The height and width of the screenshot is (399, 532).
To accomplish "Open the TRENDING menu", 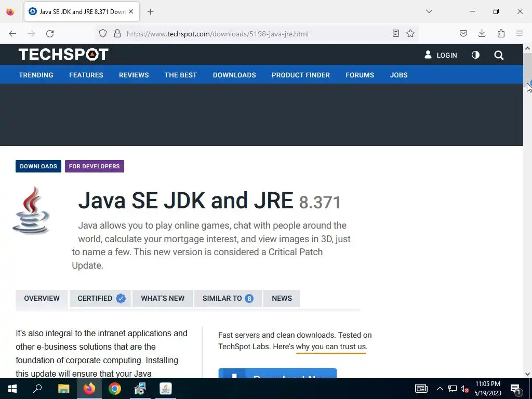I will tap(36, 75).
